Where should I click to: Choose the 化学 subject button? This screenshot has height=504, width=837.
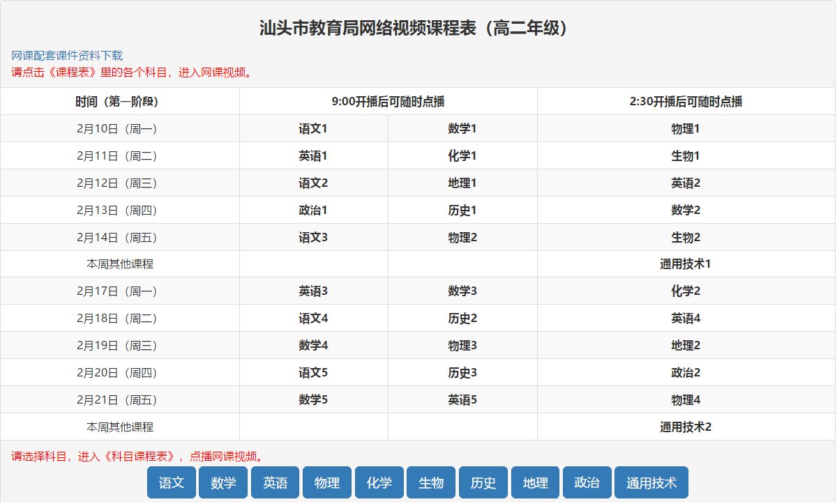379,482
